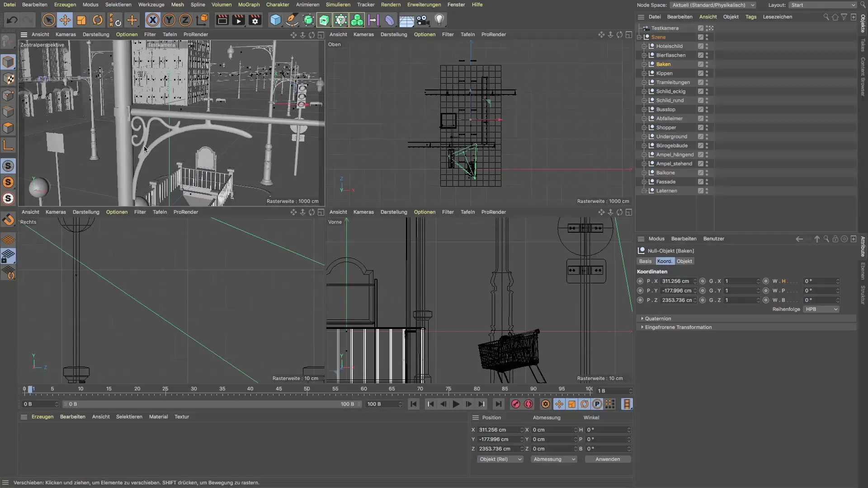Play the animation forward
The image size is (868, 488).
(456, 404)
